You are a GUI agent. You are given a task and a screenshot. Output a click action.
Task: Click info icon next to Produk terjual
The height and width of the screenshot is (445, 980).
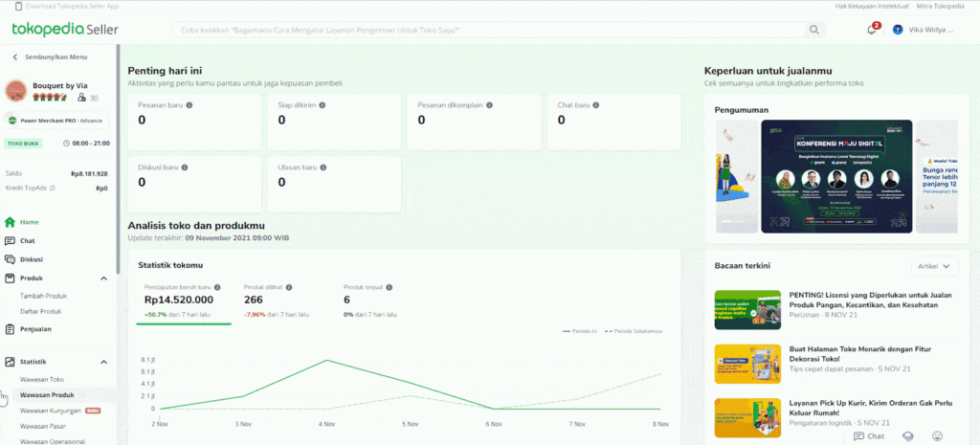tap(389, 287)
